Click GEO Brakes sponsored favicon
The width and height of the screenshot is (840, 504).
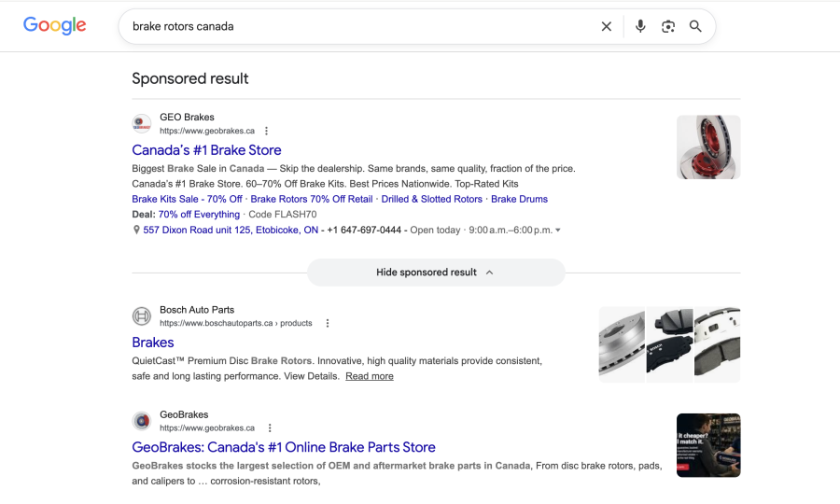pyautogui.click(x=142, y=124)
